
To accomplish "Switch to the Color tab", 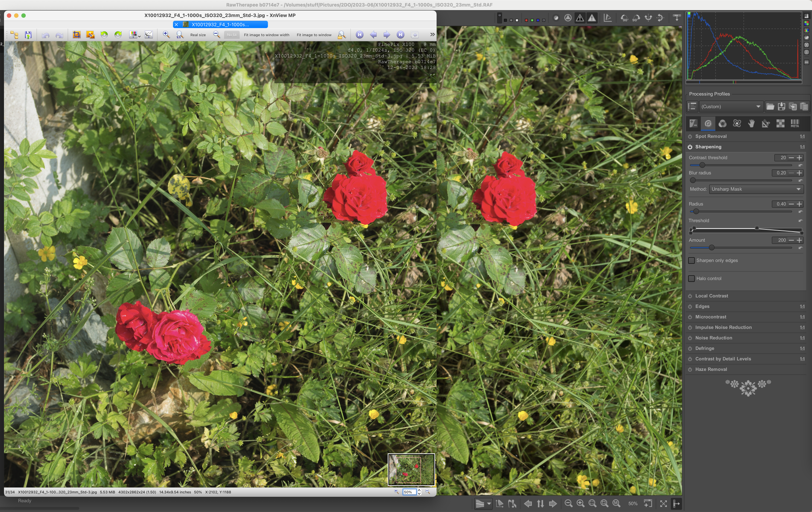I will point(722,124).
